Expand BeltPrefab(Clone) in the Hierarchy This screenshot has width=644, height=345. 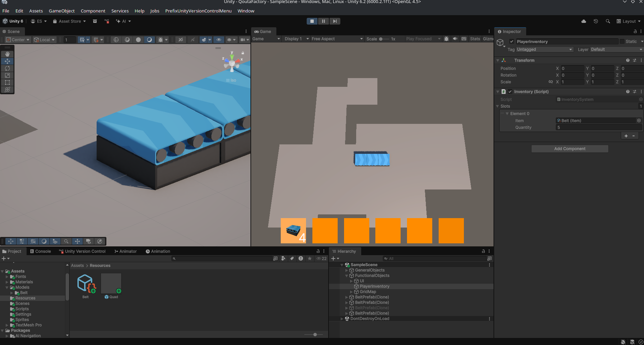coord(346,297)
